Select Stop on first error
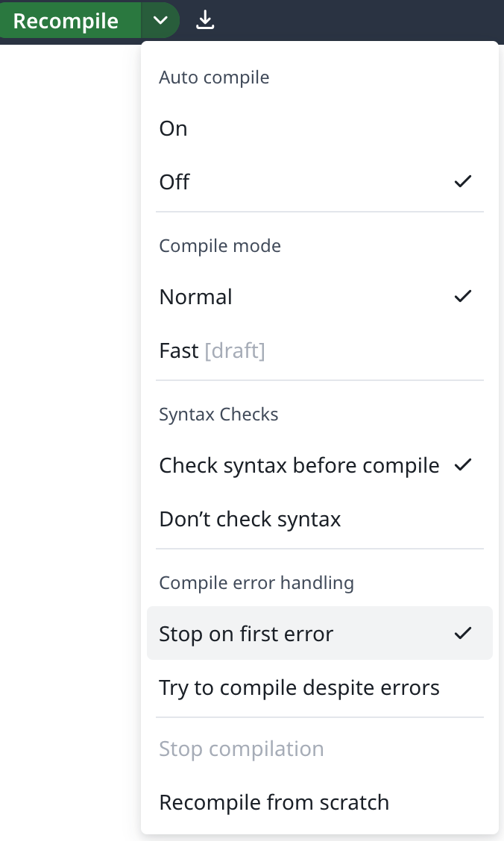 [246, 633]
